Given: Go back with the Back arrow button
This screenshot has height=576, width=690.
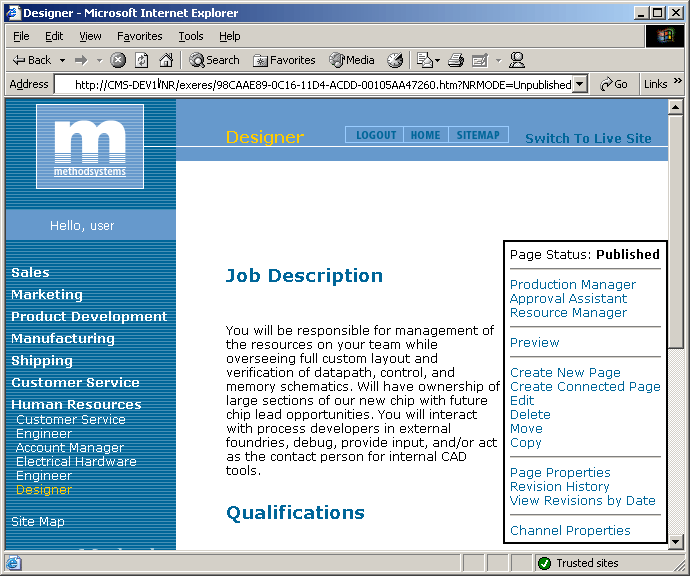Looking at the screenshot, I should pyautogui.click(x=32, y=60).
